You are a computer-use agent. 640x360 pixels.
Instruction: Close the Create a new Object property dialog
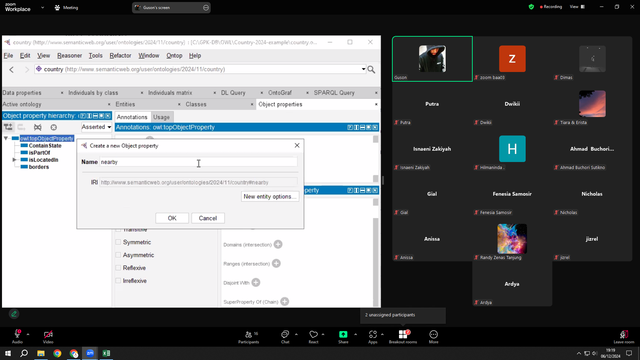point(297,145)
